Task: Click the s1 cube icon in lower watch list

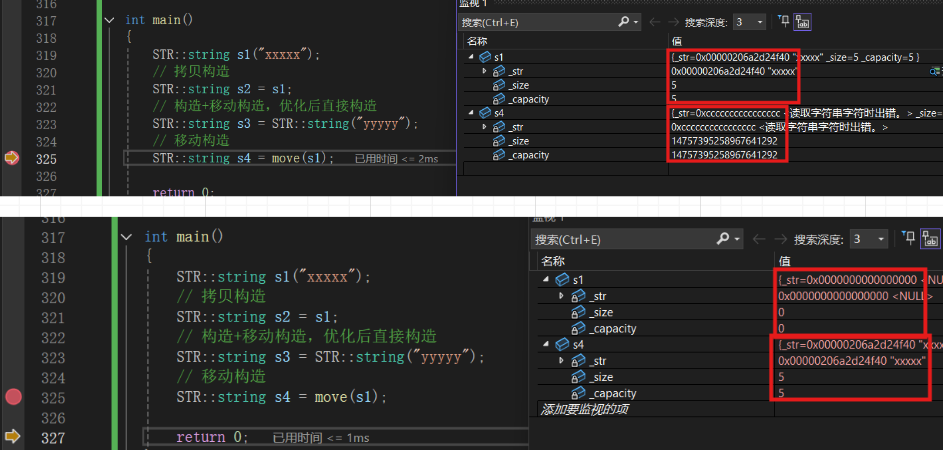Action: point(562,280)
